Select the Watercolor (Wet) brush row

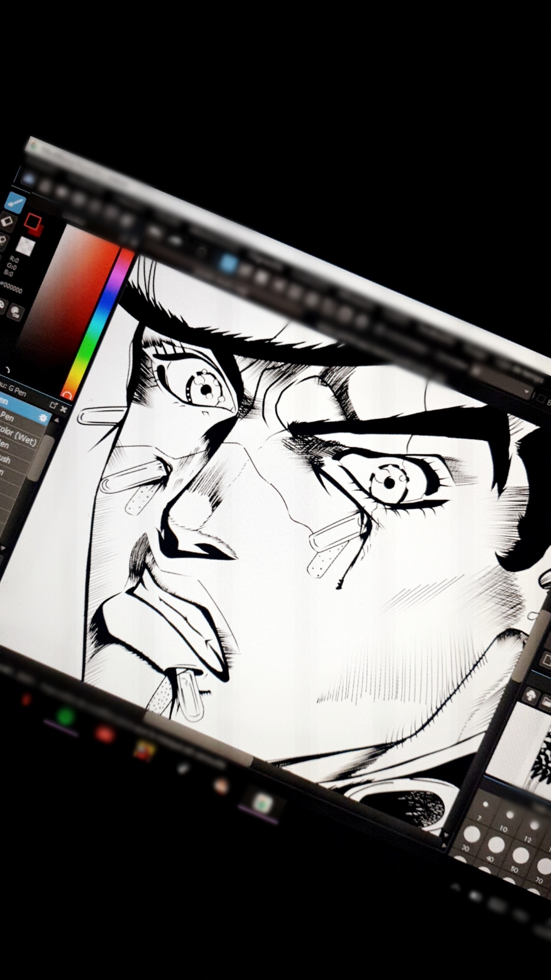(x=18, y=435)
